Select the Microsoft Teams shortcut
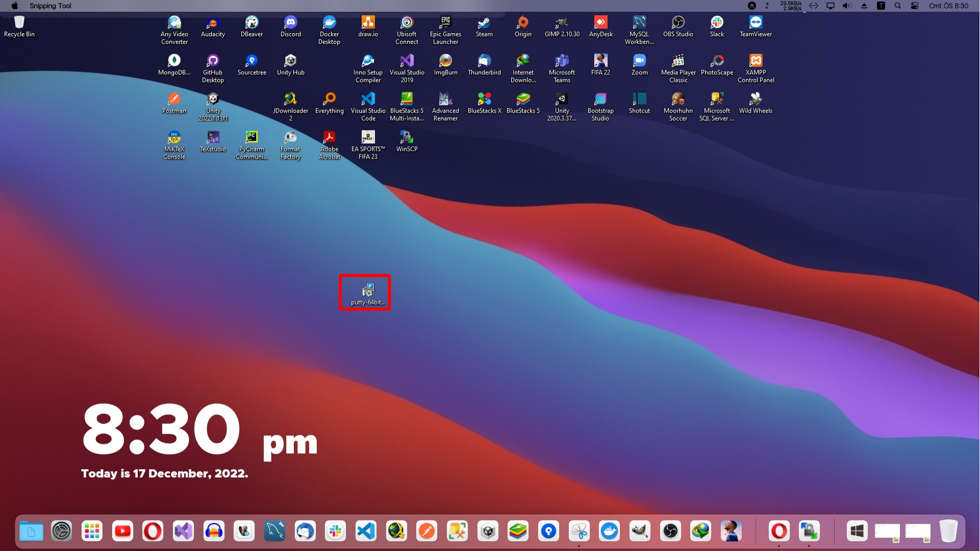This screenshot has width=980, height=551. tap(562, 69)
